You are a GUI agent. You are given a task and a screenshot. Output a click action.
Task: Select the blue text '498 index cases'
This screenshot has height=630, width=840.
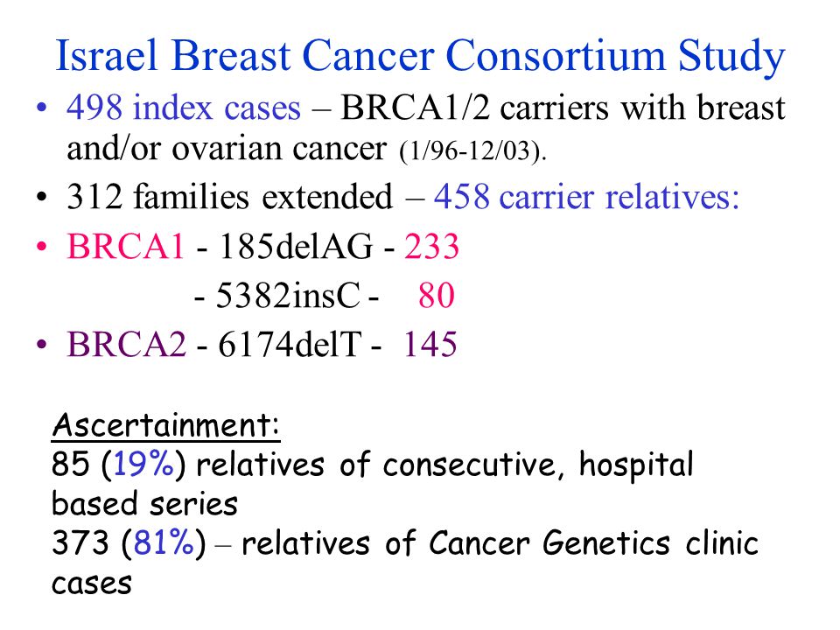tap(183, 108)
